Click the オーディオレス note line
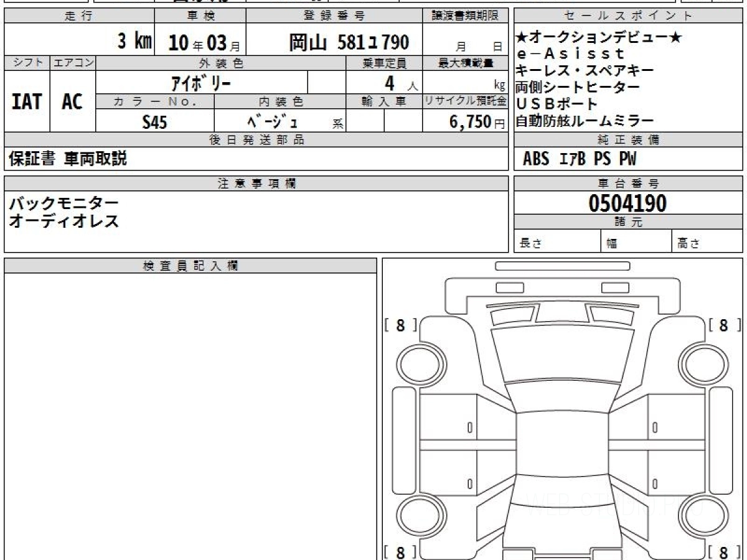 (63, 220)
